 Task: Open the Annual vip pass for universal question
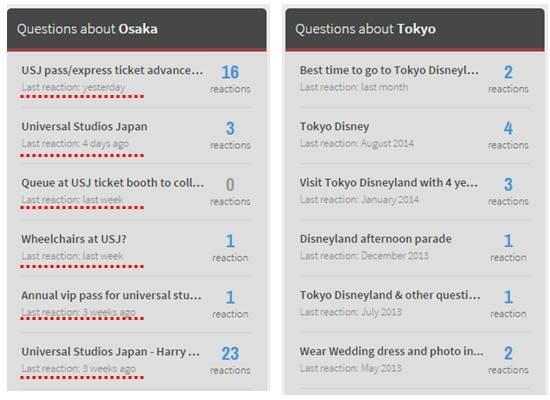click(112, 295)
